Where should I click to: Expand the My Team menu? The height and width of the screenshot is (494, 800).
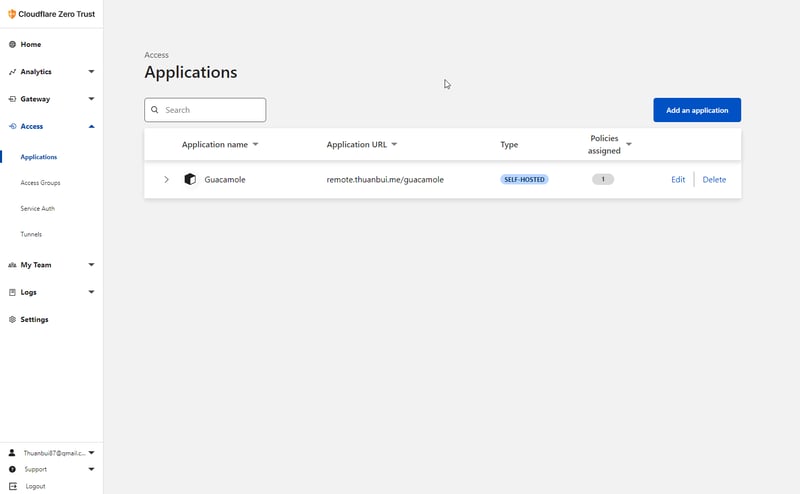91,265
